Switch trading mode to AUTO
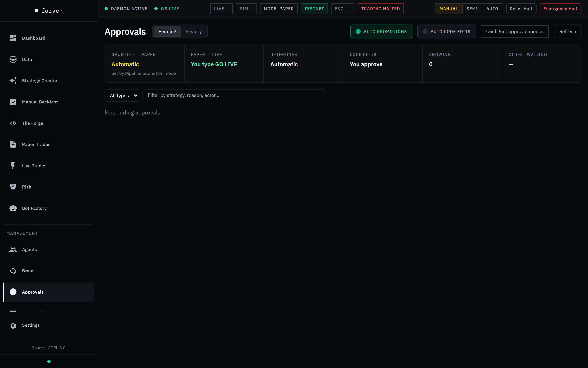 click(x=492, y=9)
